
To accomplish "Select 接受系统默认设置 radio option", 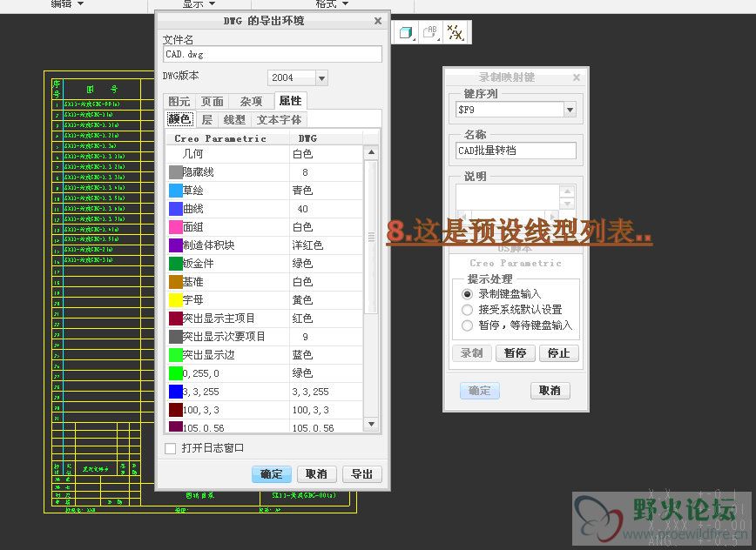I will [467, 309].
